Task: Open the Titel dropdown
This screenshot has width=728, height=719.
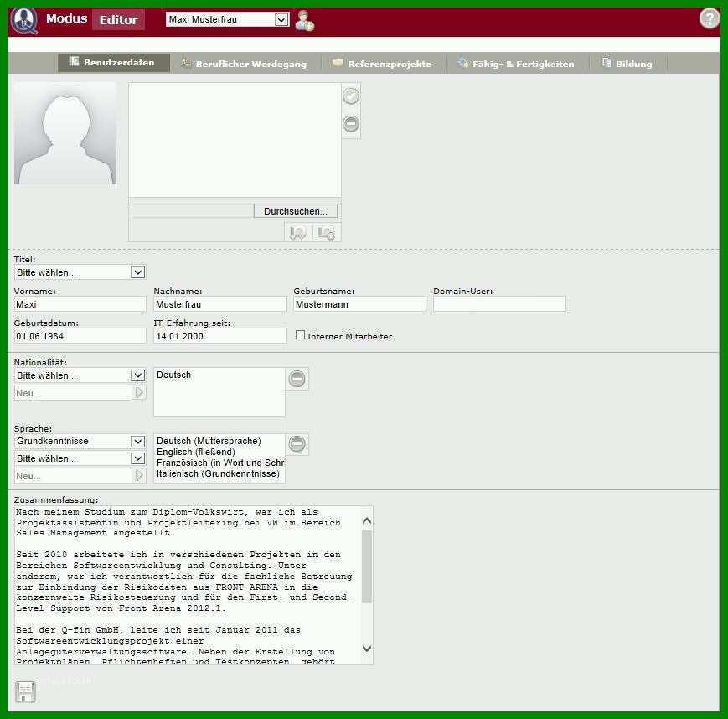Action: [80, 272]
